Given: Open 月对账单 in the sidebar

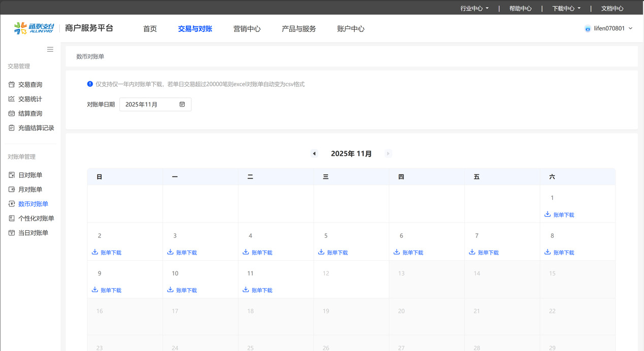Looking at the screenshot, I should [30, 189].
